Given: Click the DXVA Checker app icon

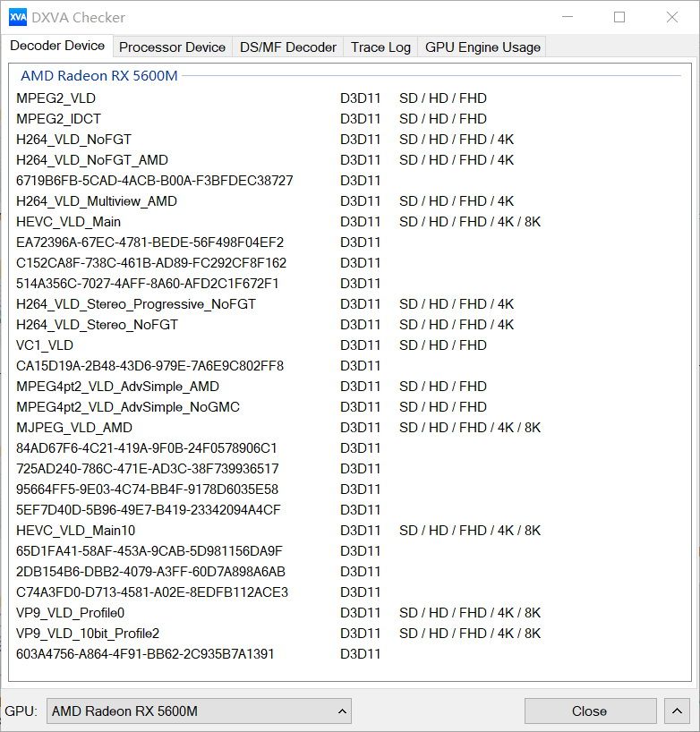Looking at the screenshot, I should [x=18, y=18].
